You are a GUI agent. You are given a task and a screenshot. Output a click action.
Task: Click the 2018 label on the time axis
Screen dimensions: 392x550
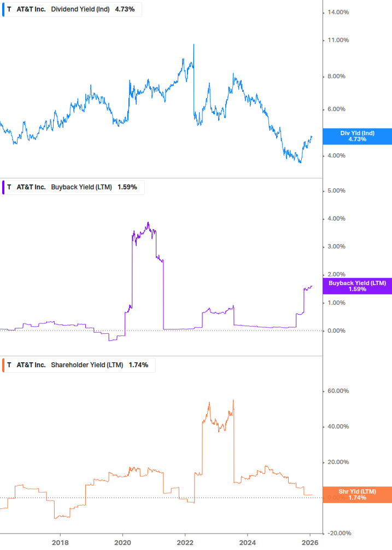60,543
